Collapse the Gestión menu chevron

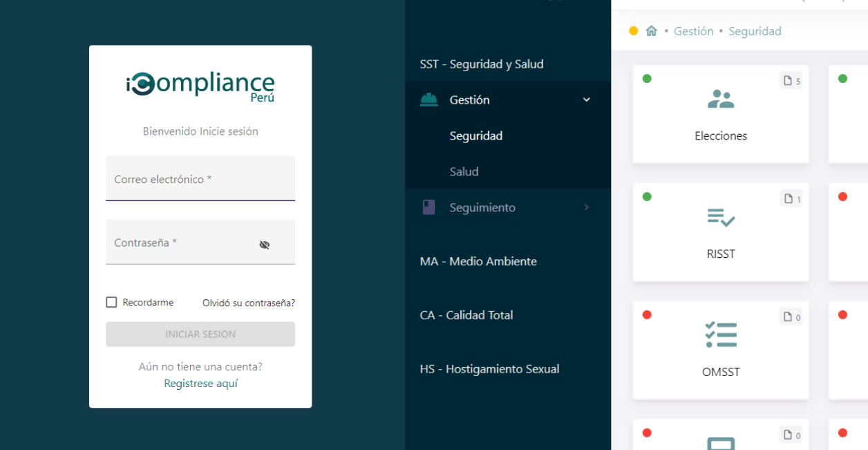click(x=587, y=100)
